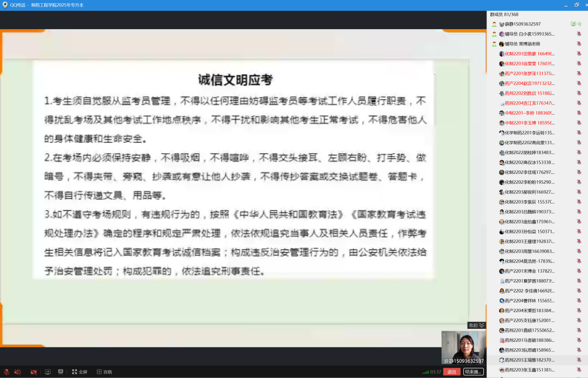
Task: Collapse video thumbnails with 收起
Action: click(x=476, y=325)
